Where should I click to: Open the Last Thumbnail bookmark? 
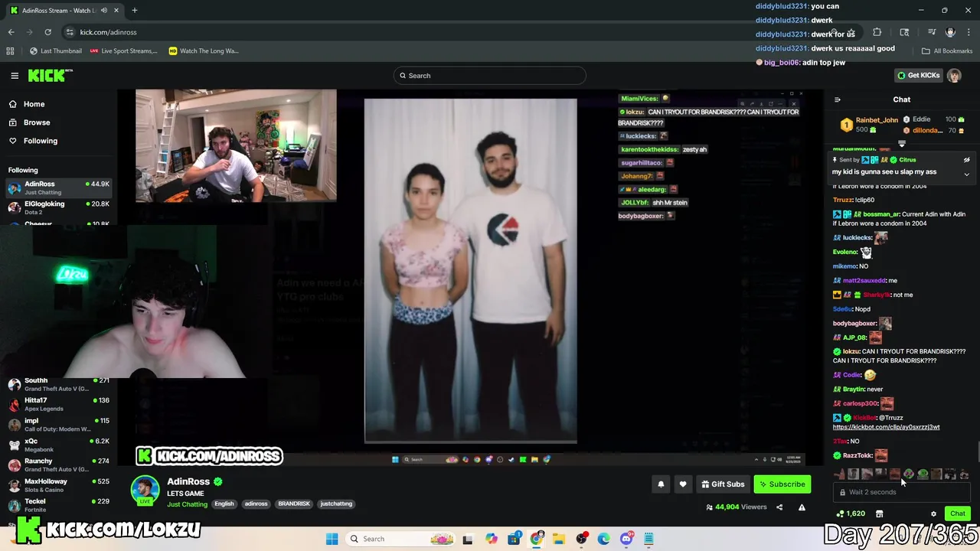click(55, 51)
